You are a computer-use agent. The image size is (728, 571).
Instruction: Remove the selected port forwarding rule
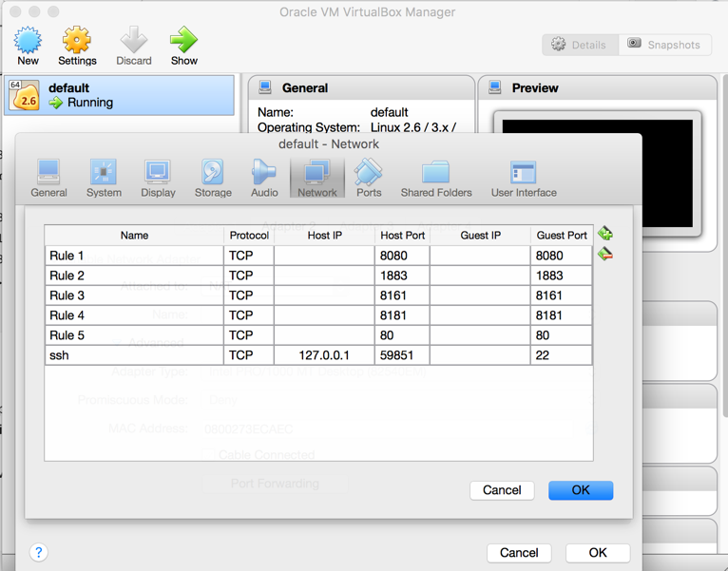coord(605,254)
